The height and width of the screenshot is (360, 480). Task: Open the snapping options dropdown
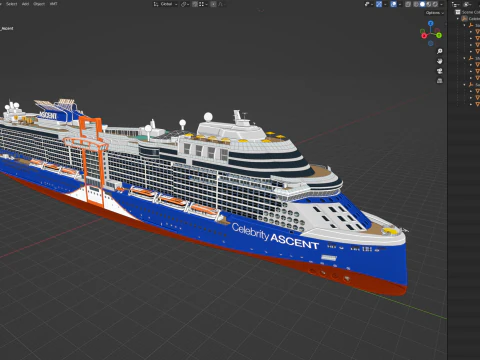[203, 4]
